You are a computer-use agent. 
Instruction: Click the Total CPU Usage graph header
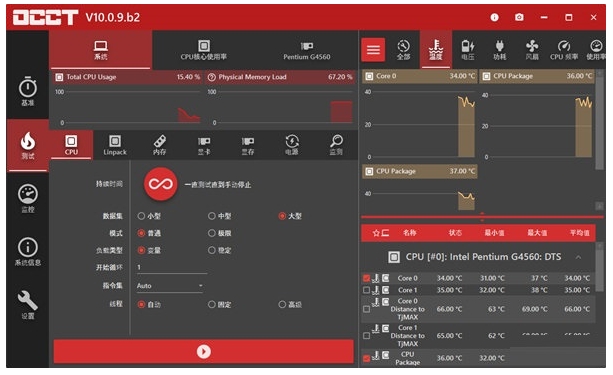click(127, 77)
